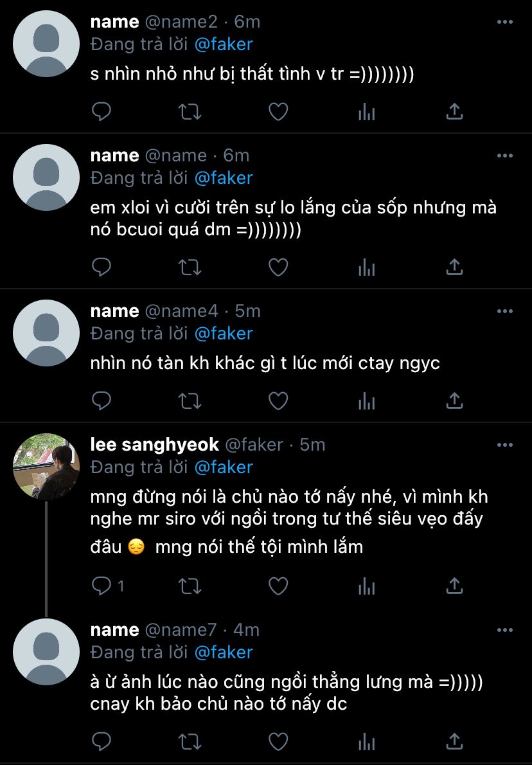This screenshot has height=765, width=532.
Task: View analytics for @name7 tweet
Action: pos(366,741)
